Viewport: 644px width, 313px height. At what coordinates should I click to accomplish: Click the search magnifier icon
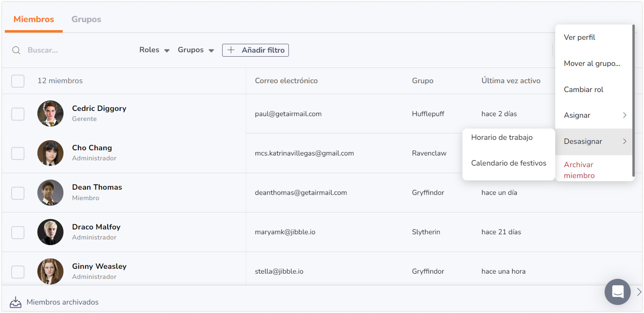16,50
